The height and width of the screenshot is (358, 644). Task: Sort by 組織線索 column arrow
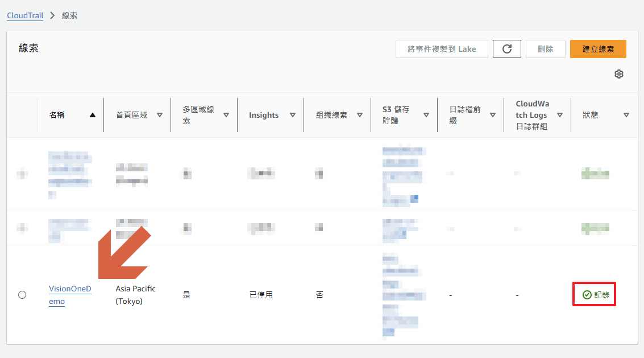click(x=360, y=115)
